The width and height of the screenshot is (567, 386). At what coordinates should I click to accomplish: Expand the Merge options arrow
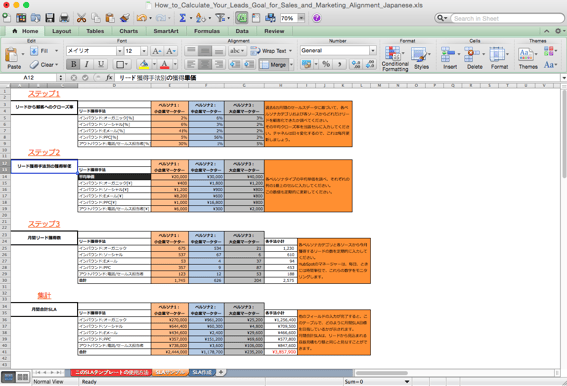pos(291,65)
